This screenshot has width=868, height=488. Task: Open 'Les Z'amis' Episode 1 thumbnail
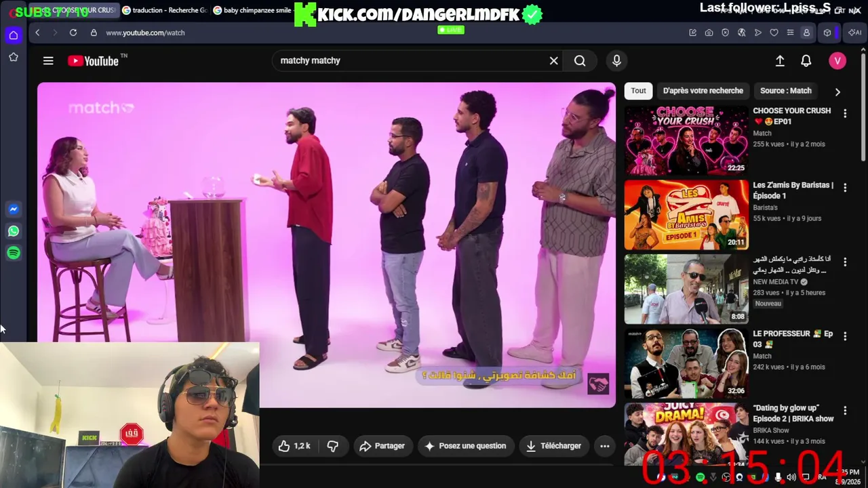(686, 215)
